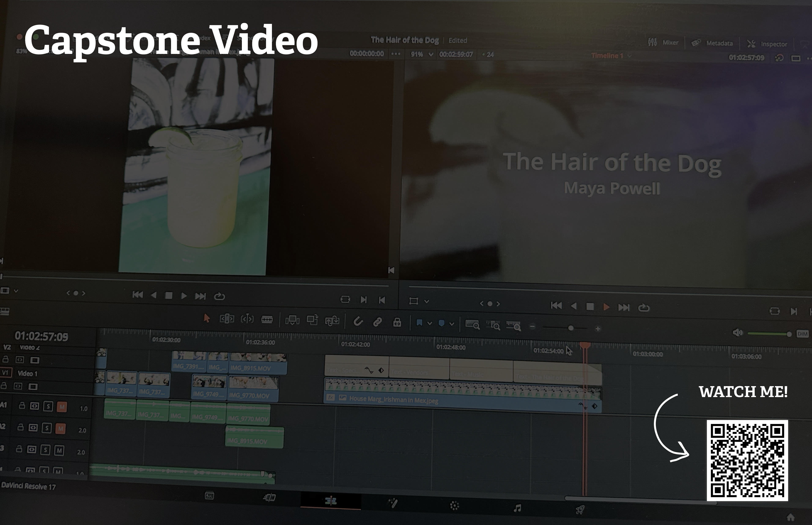Toggle loop in the source viewer

coord(219,296)
